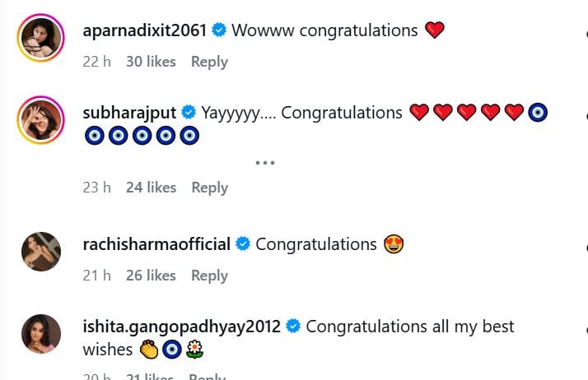The height and width of the screenshot is (380, 588).
Task: Reply to subharajput's comment
Action: coord(209,188)
